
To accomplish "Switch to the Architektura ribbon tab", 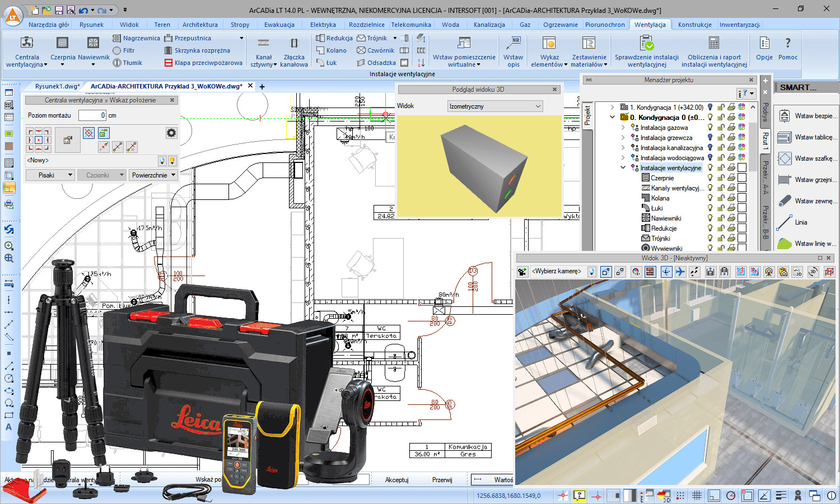I will 200,25.
